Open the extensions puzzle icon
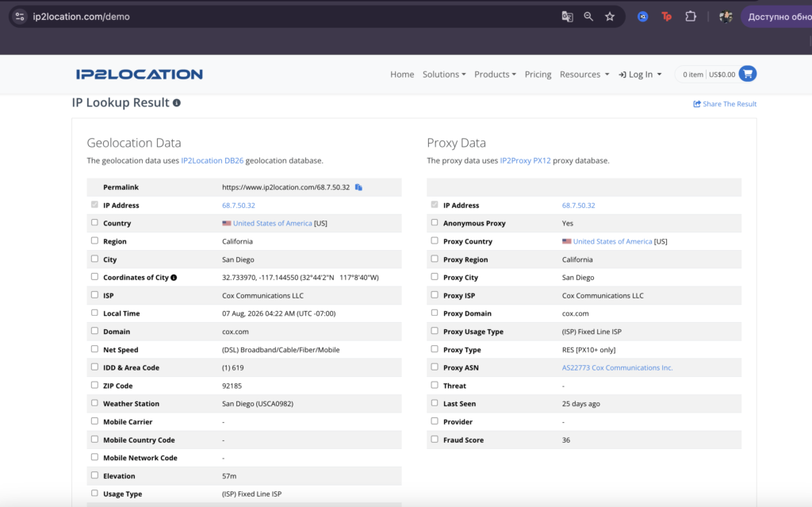 click(x=691, y=17)
